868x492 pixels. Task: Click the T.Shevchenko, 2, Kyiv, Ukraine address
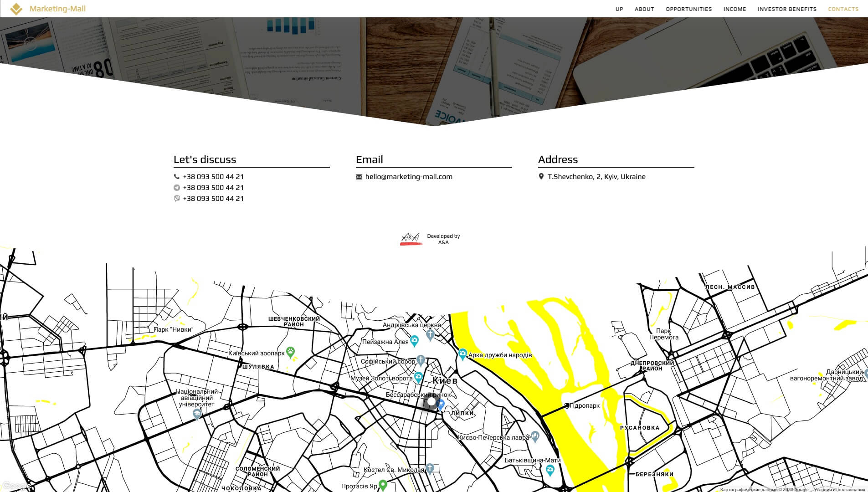(596, 177)
